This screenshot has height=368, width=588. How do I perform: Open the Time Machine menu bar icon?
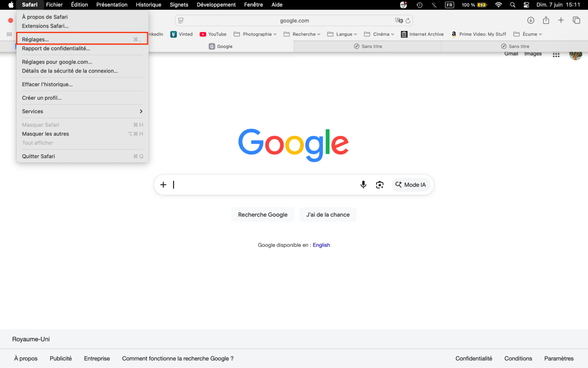pos(419,5)
